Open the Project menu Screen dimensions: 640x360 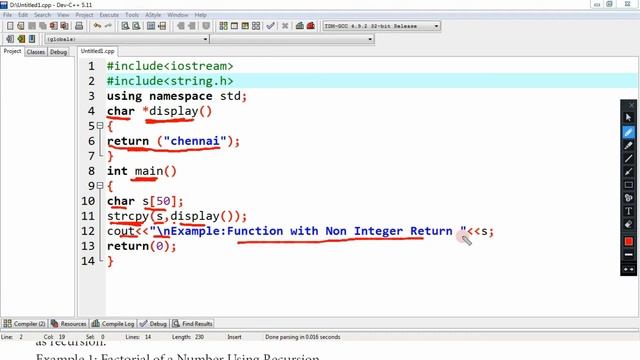point(84,15)
